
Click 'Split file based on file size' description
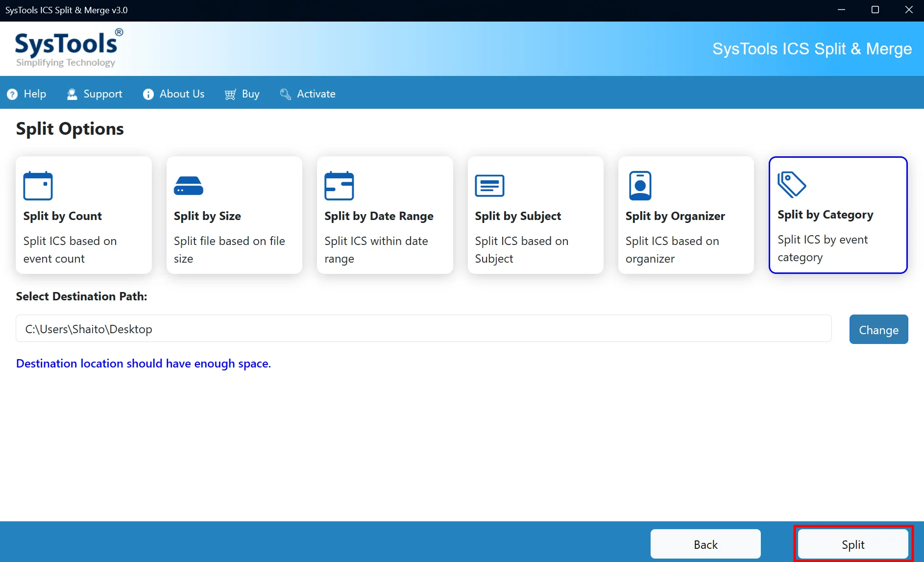229,250
